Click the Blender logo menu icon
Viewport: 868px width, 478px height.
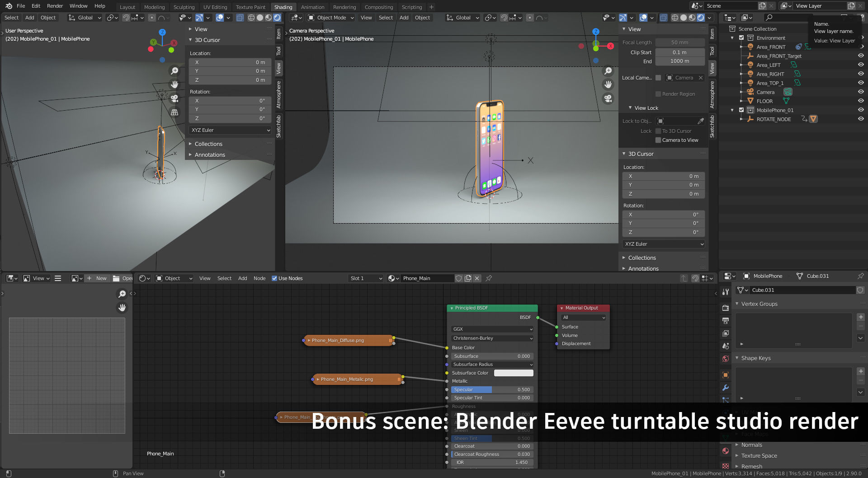point(9,6)
